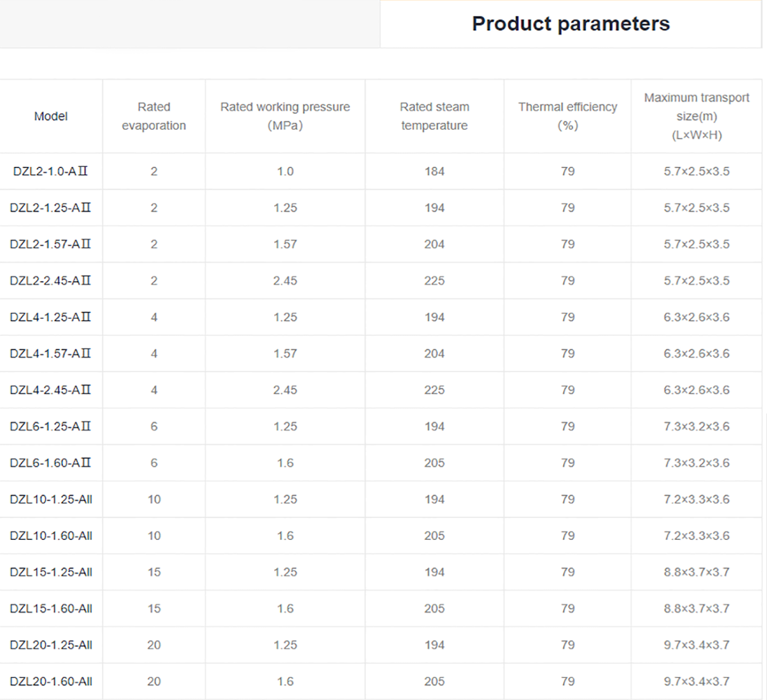Select the DZL6-1.60-AII model name
The width and height of the screenshot is (767, 700).
tap(50, 463)
